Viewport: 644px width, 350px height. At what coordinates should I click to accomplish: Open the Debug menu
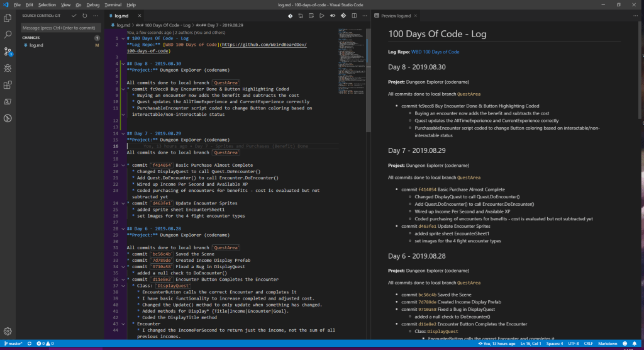pyautogui.click(x=93, y=5)
